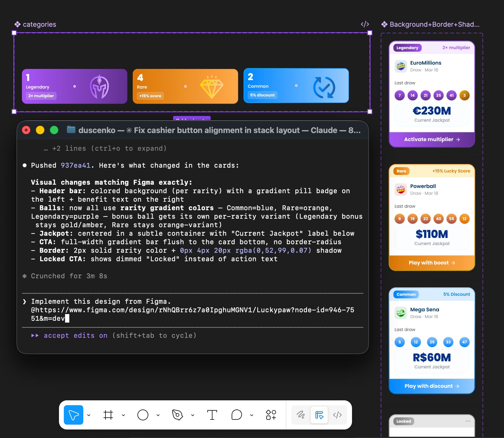Screen dimensions: 504x438
Task: Click Mega Sena lottery logo
Action: click(x=401, y=313)
